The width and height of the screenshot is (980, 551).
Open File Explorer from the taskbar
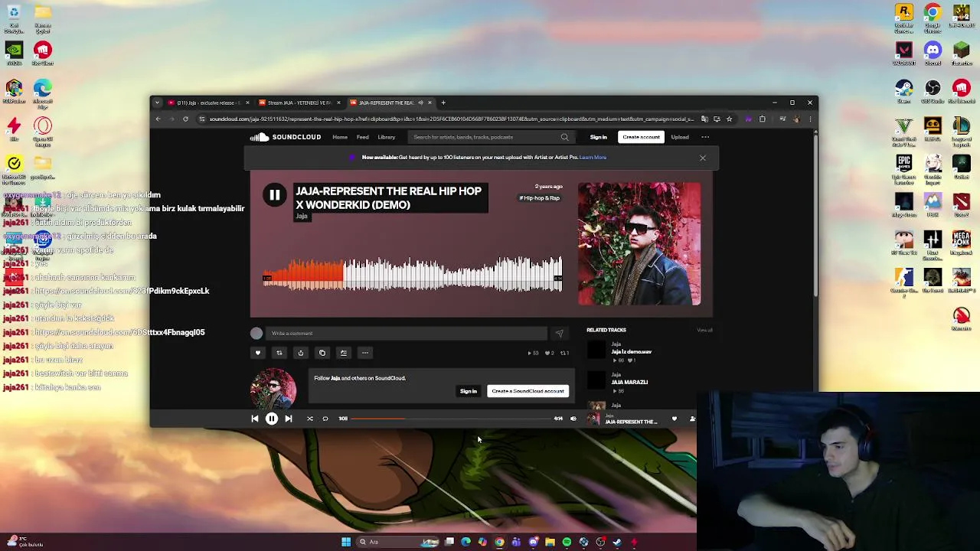(x=550, y=542)
